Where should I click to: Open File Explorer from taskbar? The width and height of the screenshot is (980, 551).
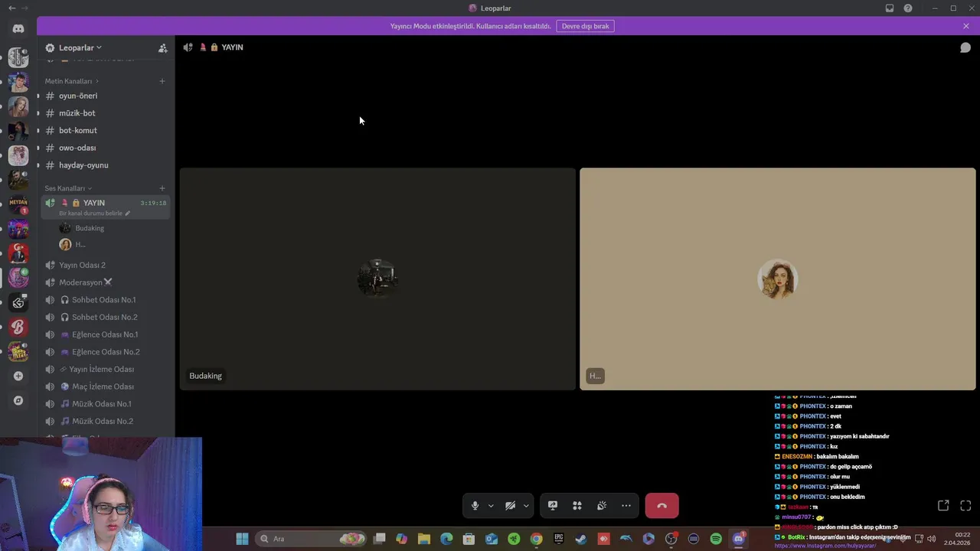click(424, 539)
